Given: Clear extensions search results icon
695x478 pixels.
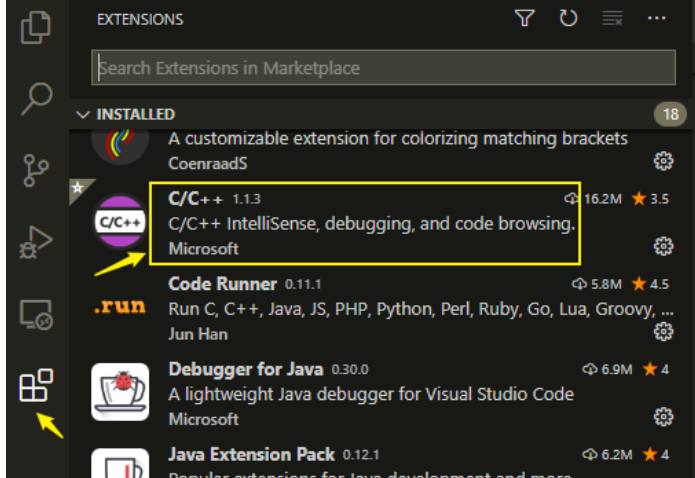Looking at the screenshot, I should tap(612, 19).
